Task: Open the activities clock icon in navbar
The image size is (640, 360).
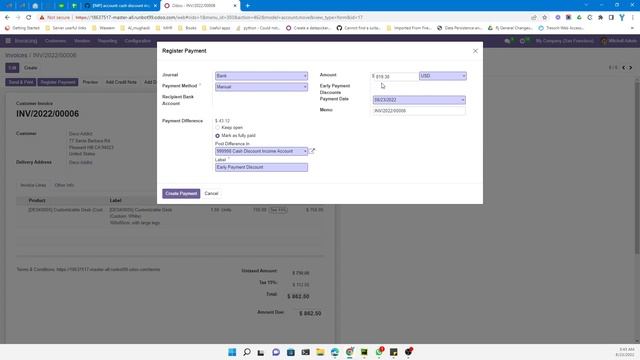Action: click(x=522, y=41)
